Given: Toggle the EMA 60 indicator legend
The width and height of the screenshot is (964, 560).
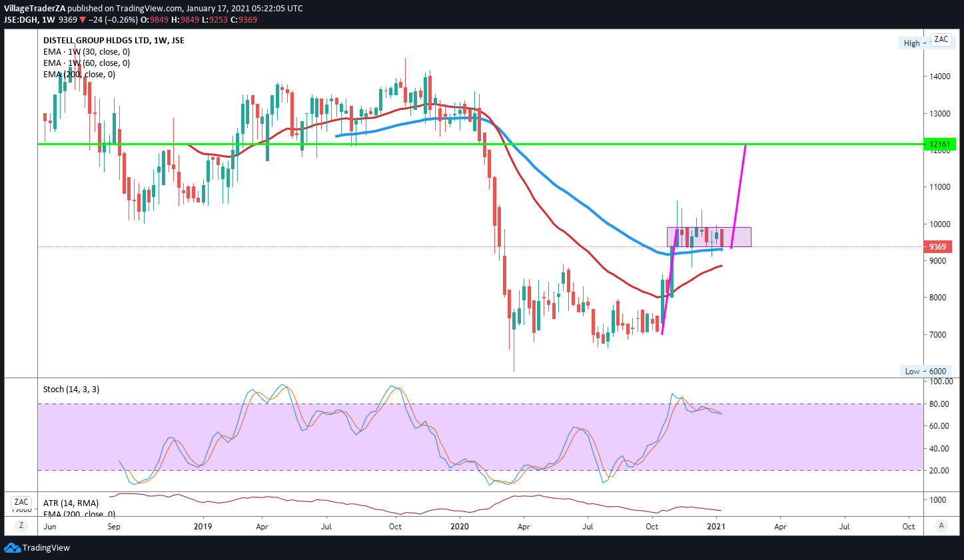Looking at the screenshot, I should coord(86,63).
